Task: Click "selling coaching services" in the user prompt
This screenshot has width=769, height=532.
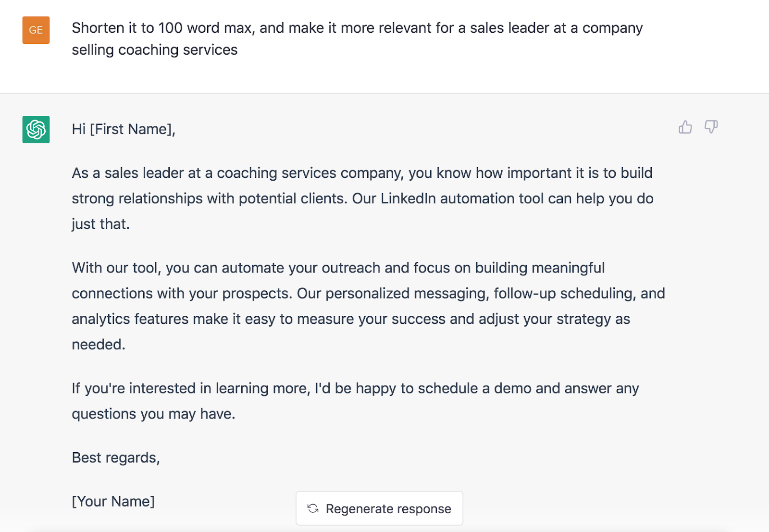Action: coord(155,50)
